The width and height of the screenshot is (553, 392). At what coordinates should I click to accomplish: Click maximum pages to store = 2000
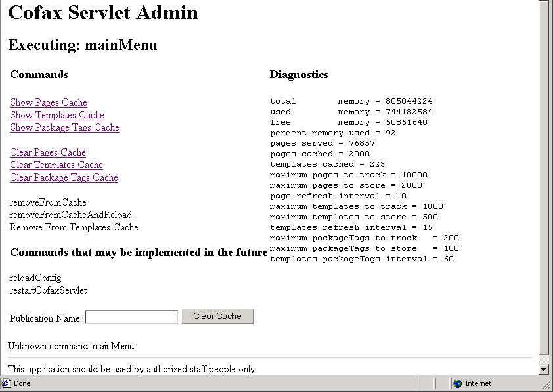click(x=346, y=186)
